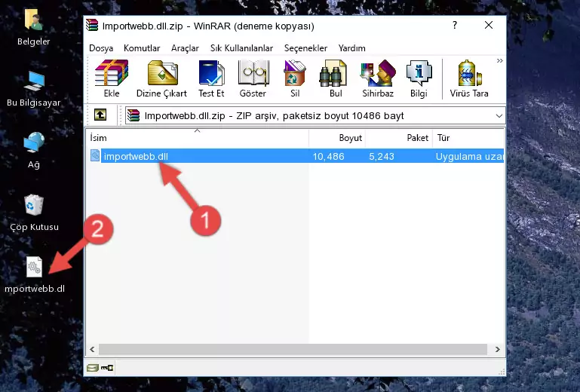Open the Sık Kullanılanlar menu
The width and height of the screenshot is (580, 392).
(241, 48)
